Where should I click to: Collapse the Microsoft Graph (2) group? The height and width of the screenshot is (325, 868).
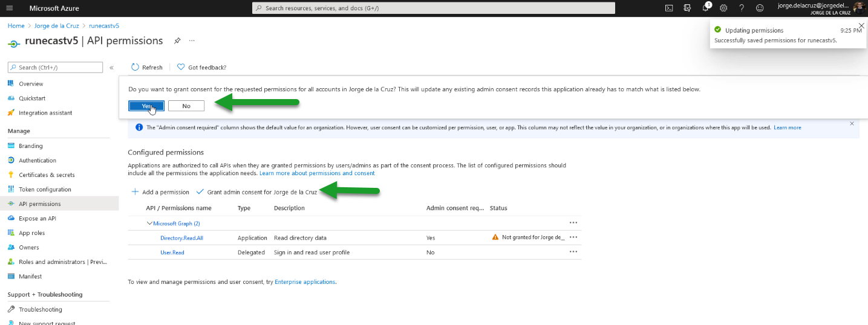(x=149, y=224)
